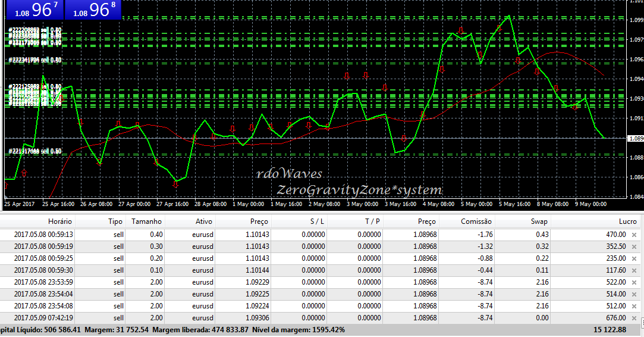Close the sell order with profit 470.00
The width and height of the screenshot is (644, 337).
634,235
